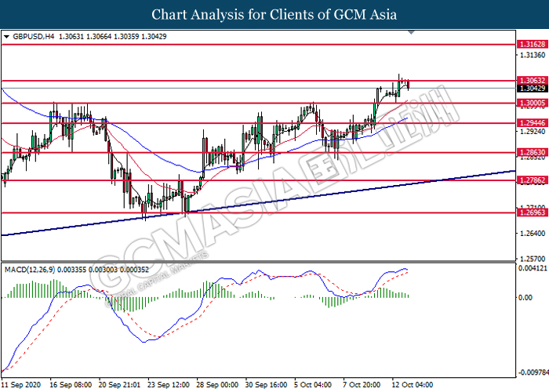The height and width of the screenshot is (392, 549).
Task: Click the chart shift marker triangle at top
Action: click(x=412, y=33)
